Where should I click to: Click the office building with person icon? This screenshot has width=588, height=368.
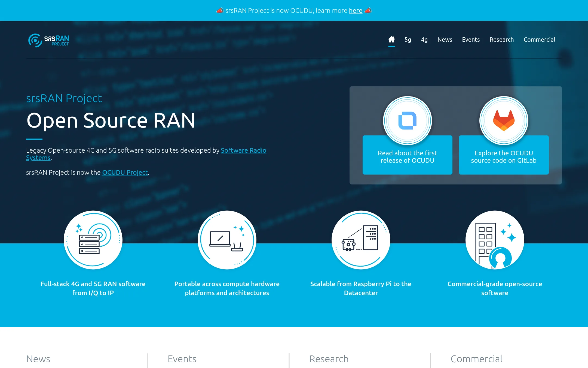pyautogui.click(x=495, y=240)
